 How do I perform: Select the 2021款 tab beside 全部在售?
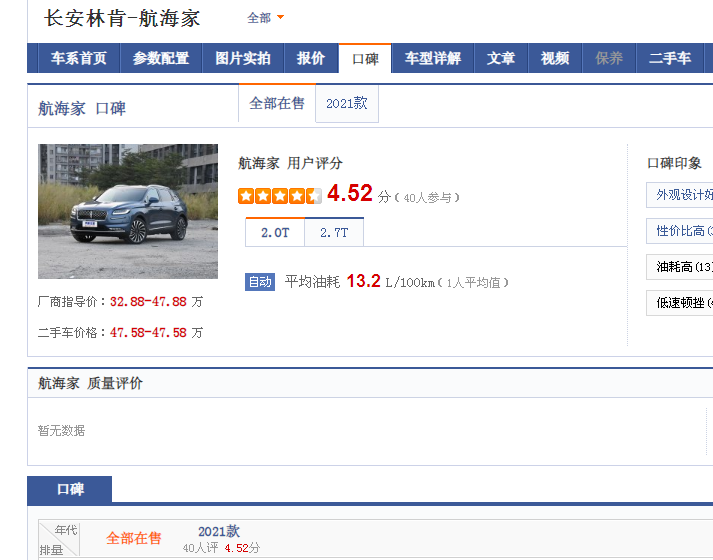pos(347,104)
